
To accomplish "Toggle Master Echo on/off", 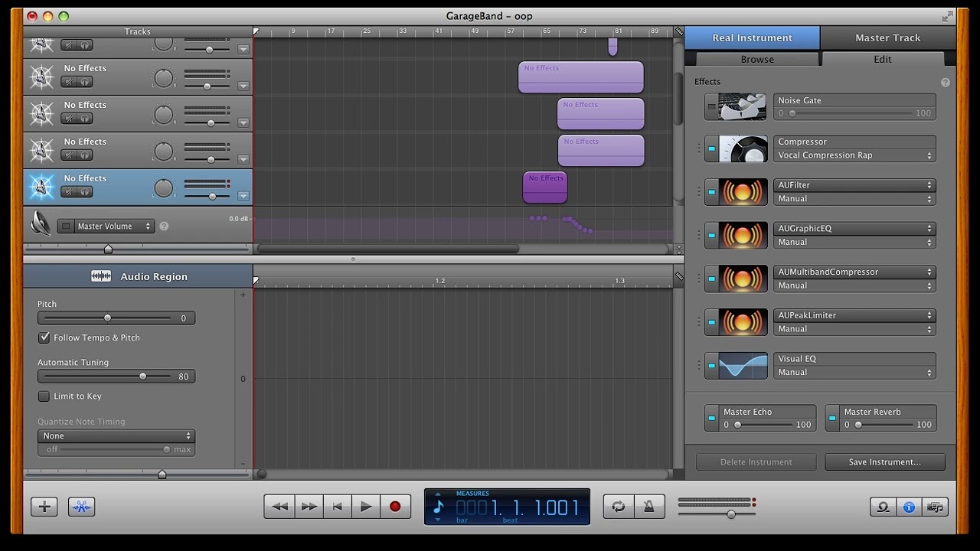I will [712, 418].
